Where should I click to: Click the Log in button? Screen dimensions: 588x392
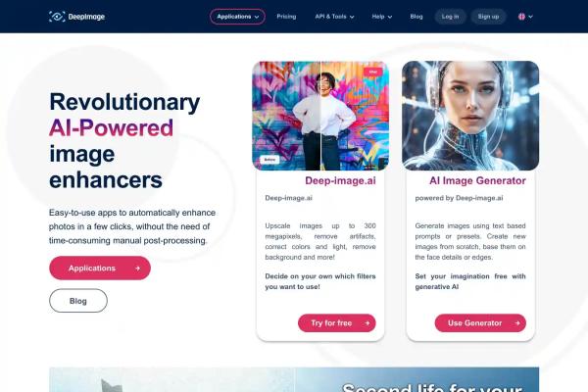(450, 17)
